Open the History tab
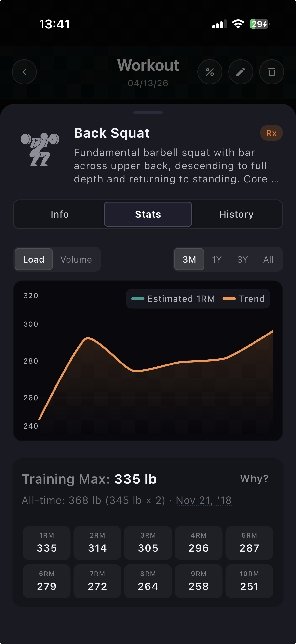 tap(236, 214)
